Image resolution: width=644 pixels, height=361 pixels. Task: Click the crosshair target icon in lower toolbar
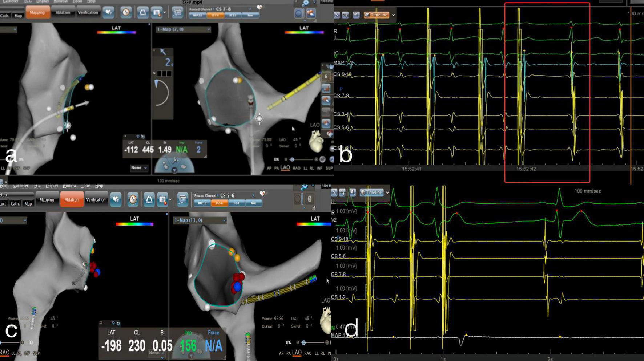tap(133, 199)
